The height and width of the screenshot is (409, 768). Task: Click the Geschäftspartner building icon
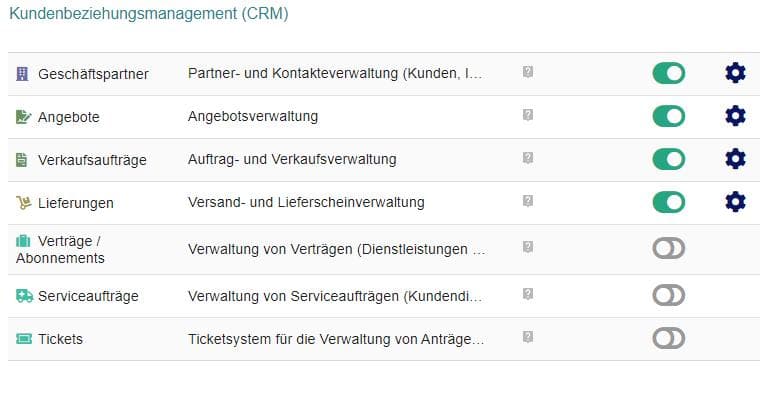click(x=23, y=74)
